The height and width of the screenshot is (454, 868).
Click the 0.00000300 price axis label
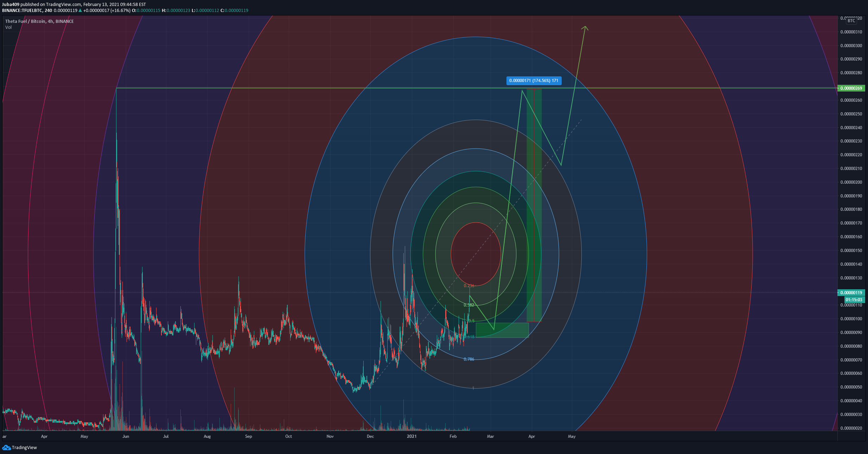click(x=851, y=46)
